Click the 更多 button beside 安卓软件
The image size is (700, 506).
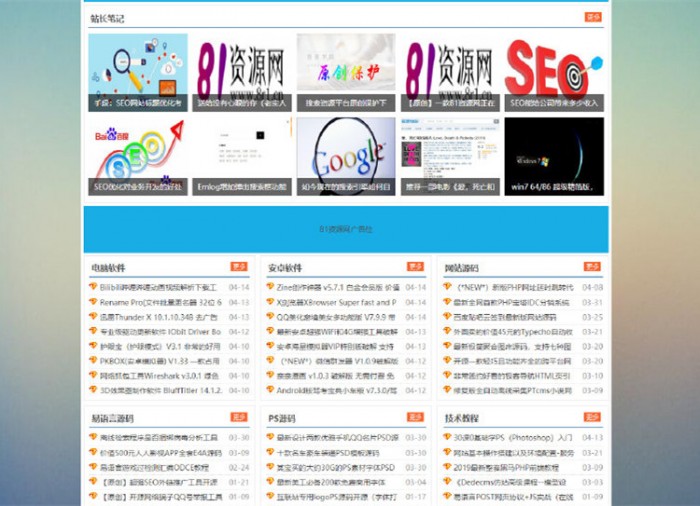415,267
